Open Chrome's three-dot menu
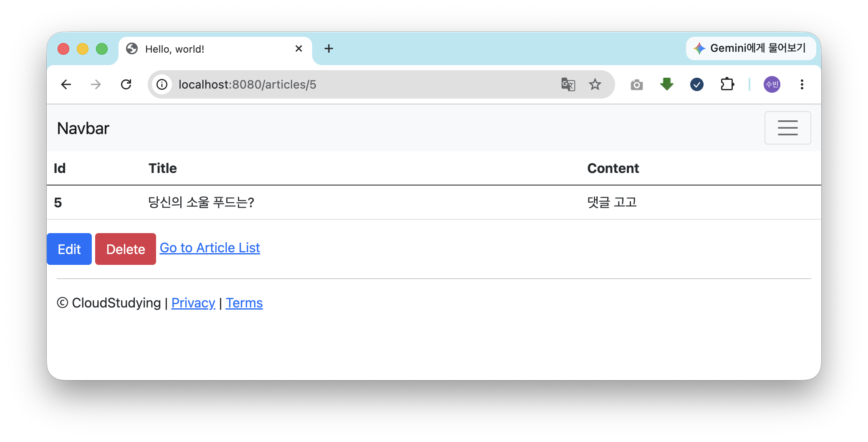Image resolution: width=868 pixels, height=442 pixels. point(802,84)
